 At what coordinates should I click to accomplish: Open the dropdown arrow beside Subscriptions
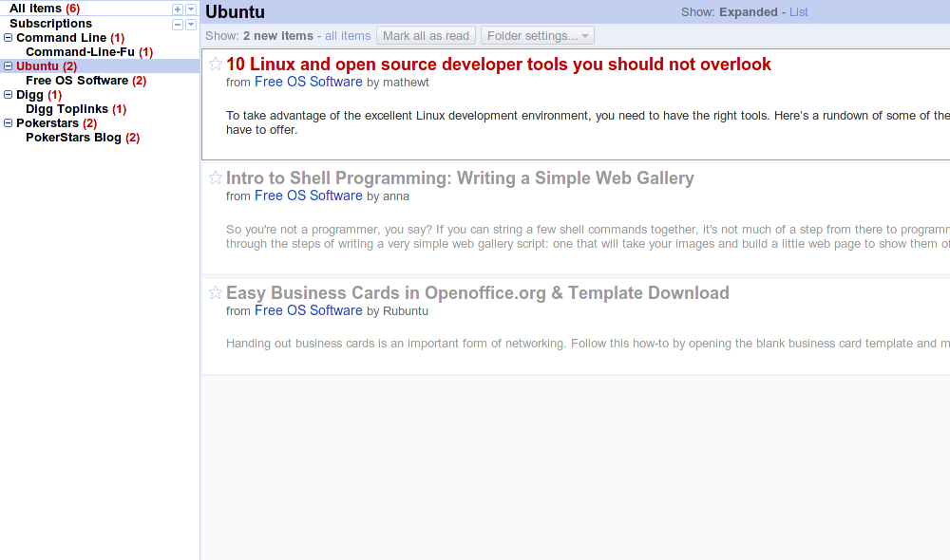coord(191,25)
